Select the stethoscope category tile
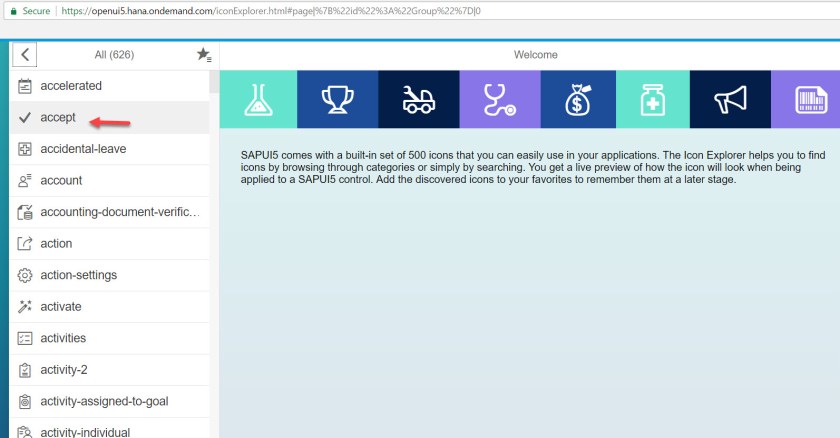Image resolution: width=840 pixels, height=438 pixels. (500, 100)
